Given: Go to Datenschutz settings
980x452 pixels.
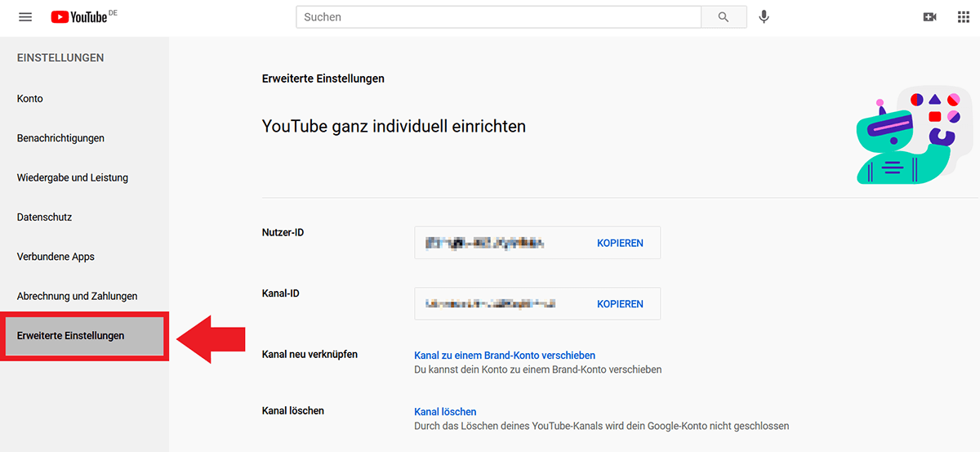Looking at the screenshot, I should coord(44,217).
